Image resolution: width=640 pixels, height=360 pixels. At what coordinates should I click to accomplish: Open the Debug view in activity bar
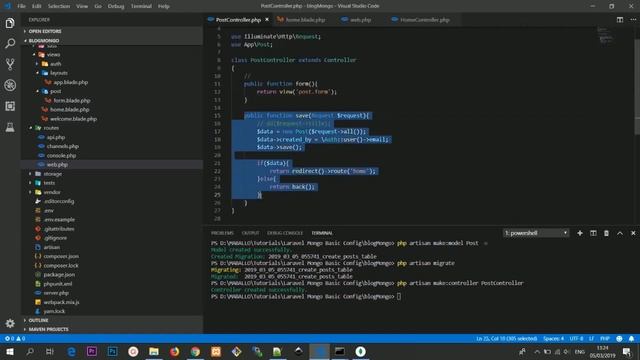(10, 85)
